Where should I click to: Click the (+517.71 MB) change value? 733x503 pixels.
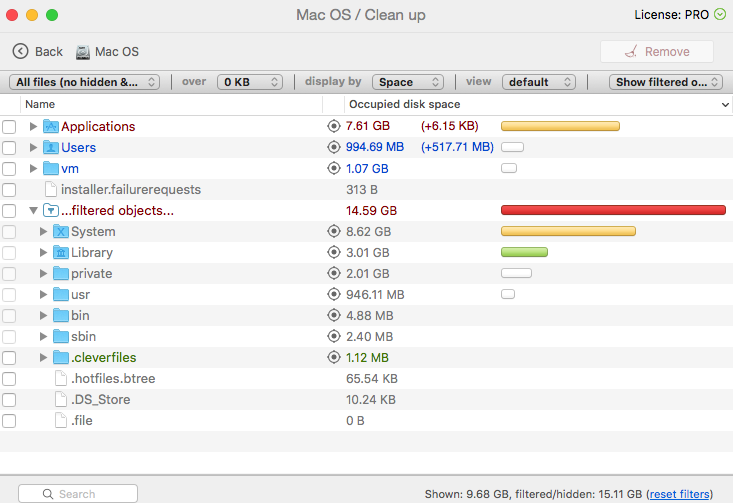457,147
